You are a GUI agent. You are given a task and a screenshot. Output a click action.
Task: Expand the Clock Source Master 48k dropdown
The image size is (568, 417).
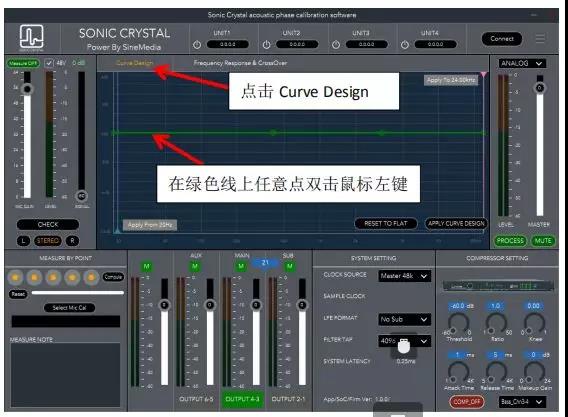tap(404, 276)
